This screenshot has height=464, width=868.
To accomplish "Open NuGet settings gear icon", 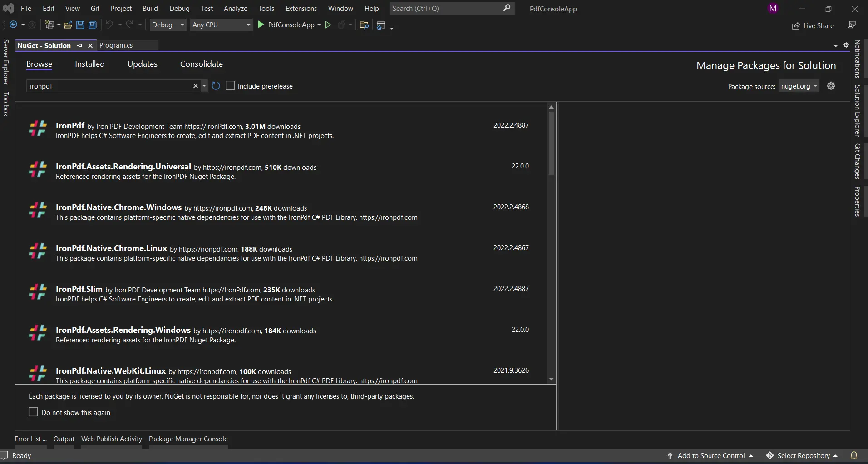I will coord(831,86).
